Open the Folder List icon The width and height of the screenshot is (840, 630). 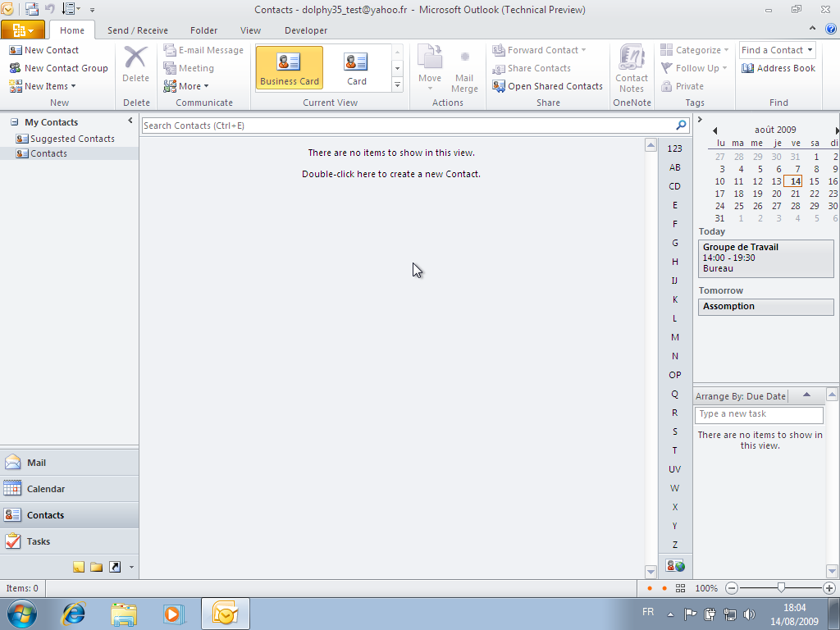pos(97,567)
